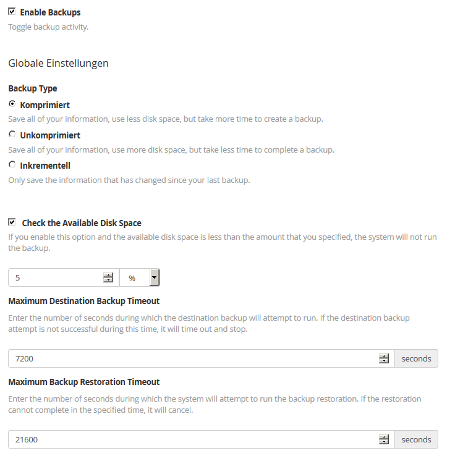Open the percent unit dropdown
The image size is (476, 469).
click(x=139, y=277)
